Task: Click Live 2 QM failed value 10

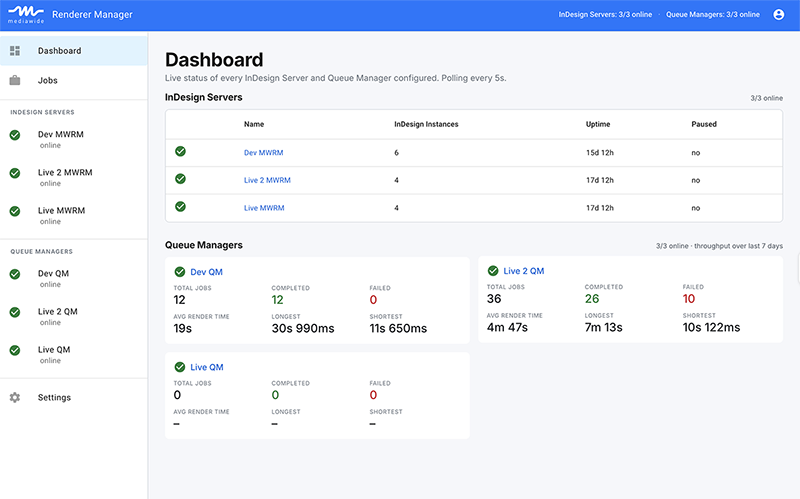Action: point(689,298)
